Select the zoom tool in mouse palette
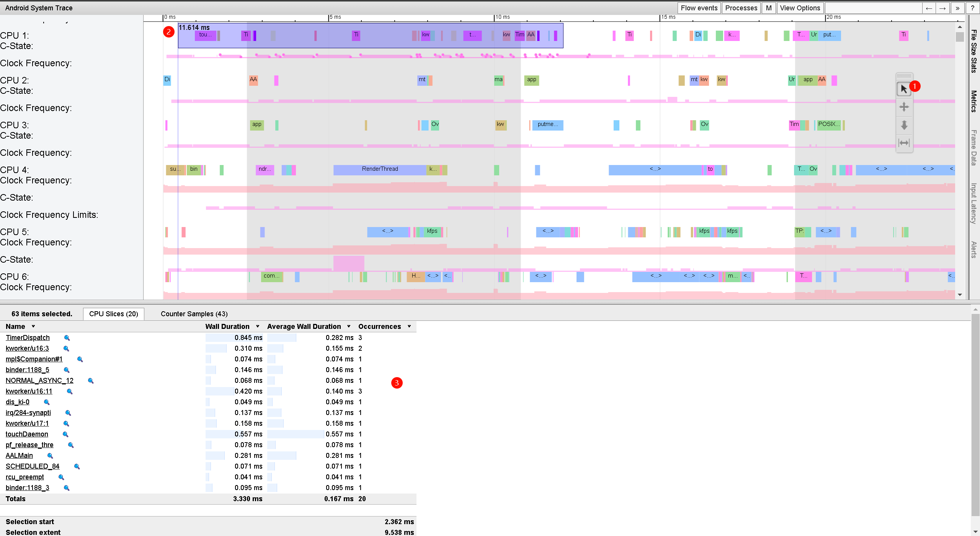 pos(903,125)
